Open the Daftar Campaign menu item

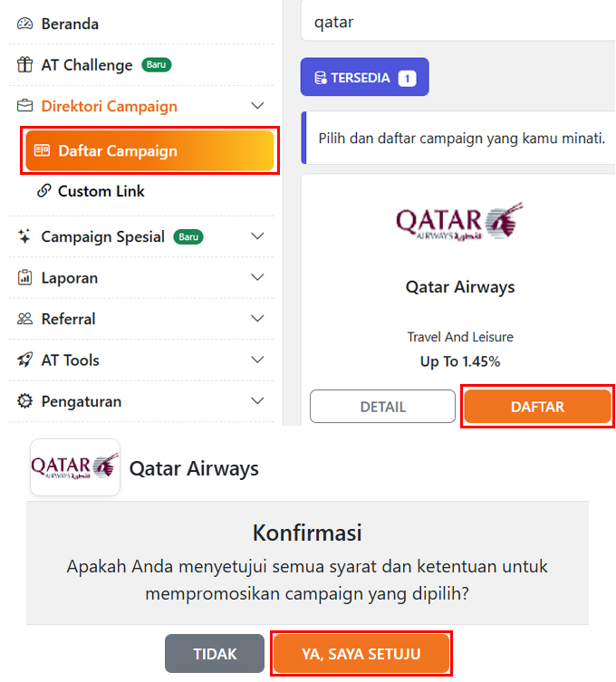tap(149, 150)
